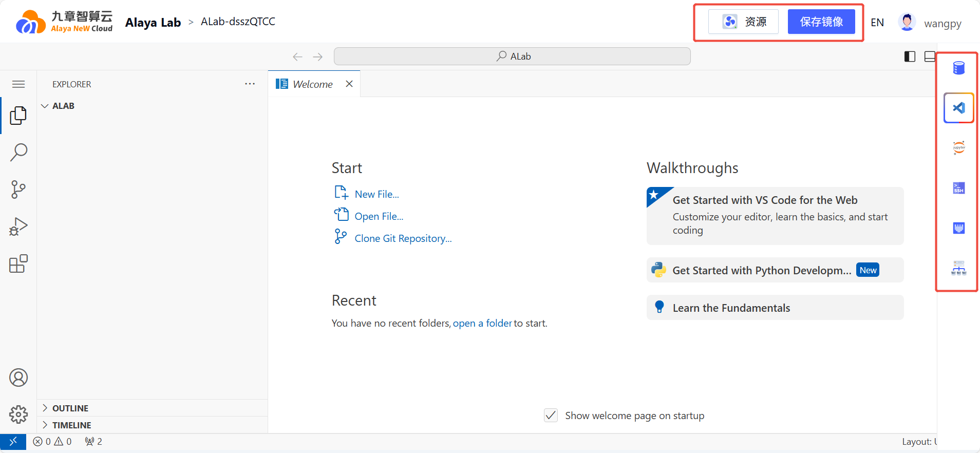Toggle the primary sidebar layout button

click(910, 56)
